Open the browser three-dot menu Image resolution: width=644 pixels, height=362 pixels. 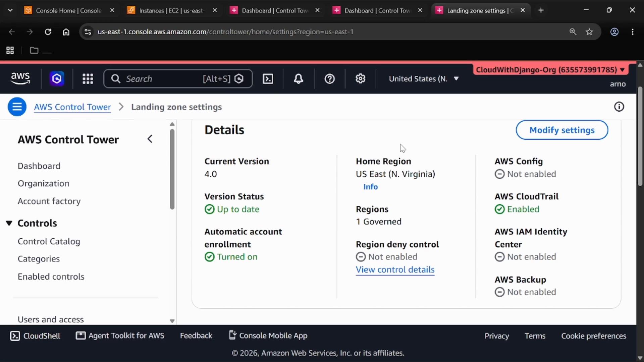point(633,32)
